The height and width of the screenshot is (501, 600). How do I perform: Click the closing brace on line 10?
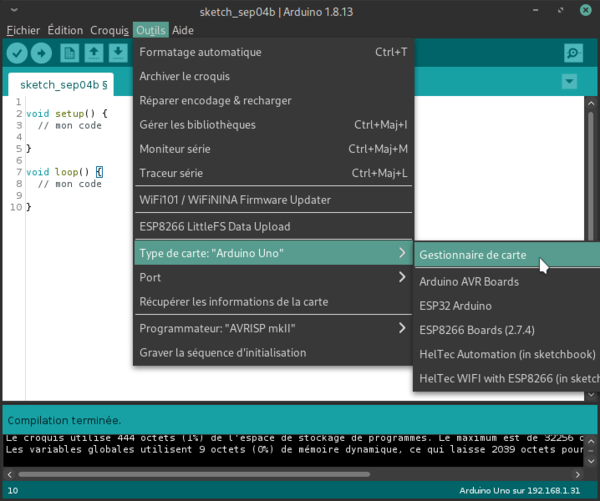tap(28, 207)
